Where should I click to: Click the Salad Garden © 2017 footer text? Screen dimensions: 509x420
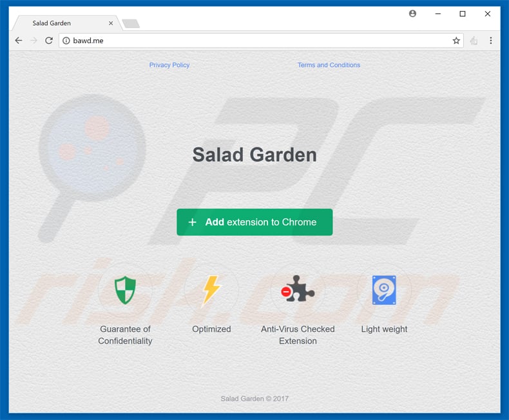(254, 399)
